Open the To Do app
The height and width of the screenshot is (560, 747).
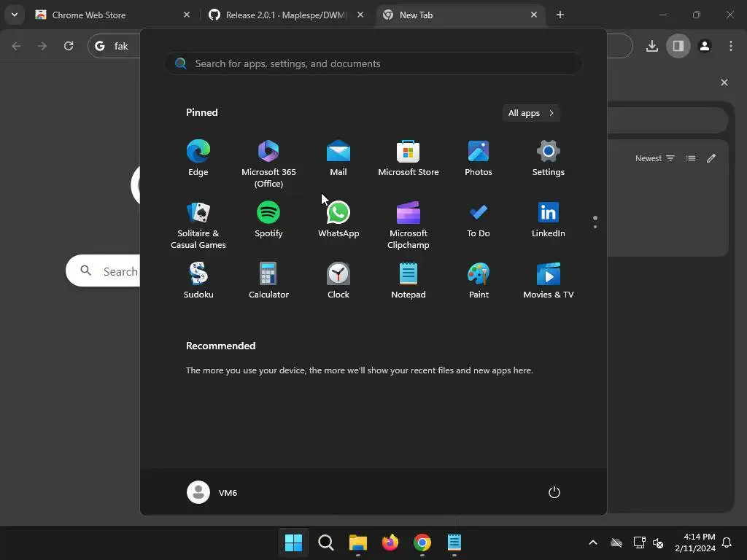[x=479, y=219]
